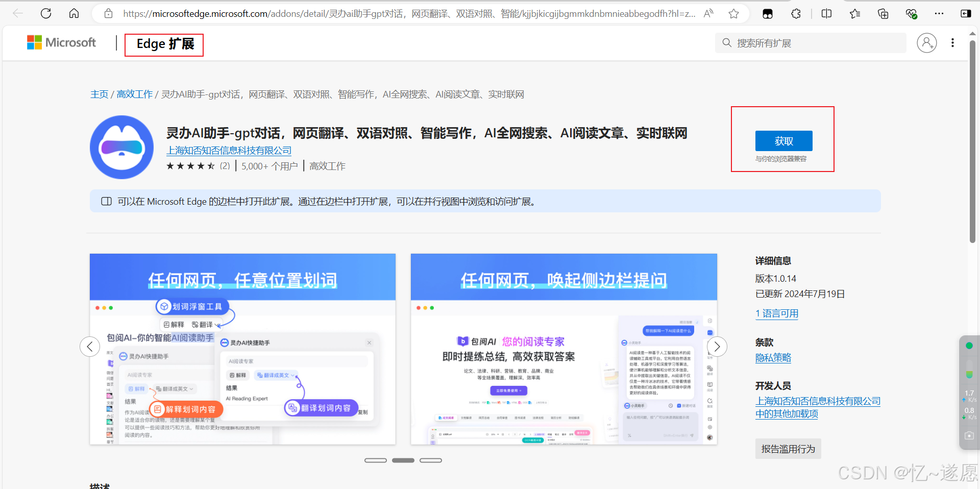980x489 pixels.
Task: Open the 唤起侧边栏提问 screenshot thumbnail
Action: 564,349
